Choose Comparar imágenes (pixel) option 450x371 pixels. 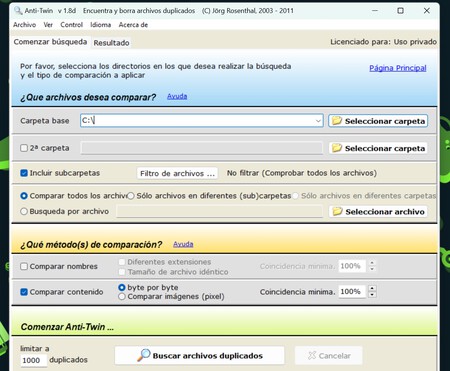tap(122, 296)
